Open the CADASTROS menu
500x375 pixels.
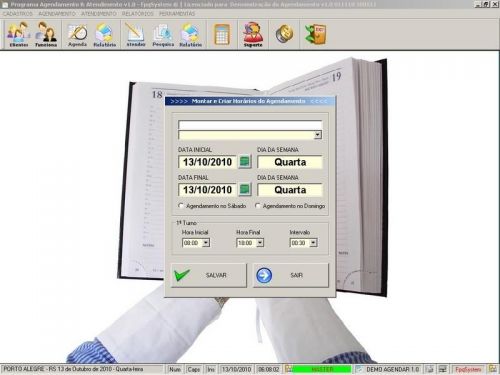[18, 14]
